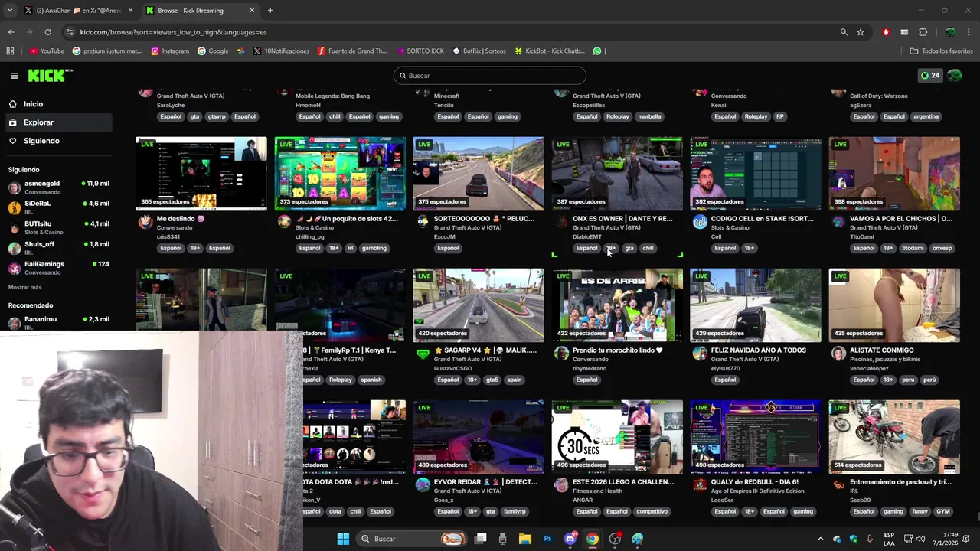Click the Cell channel avatar
Viewport: 980px width, 551px height.
click(700, 222)
